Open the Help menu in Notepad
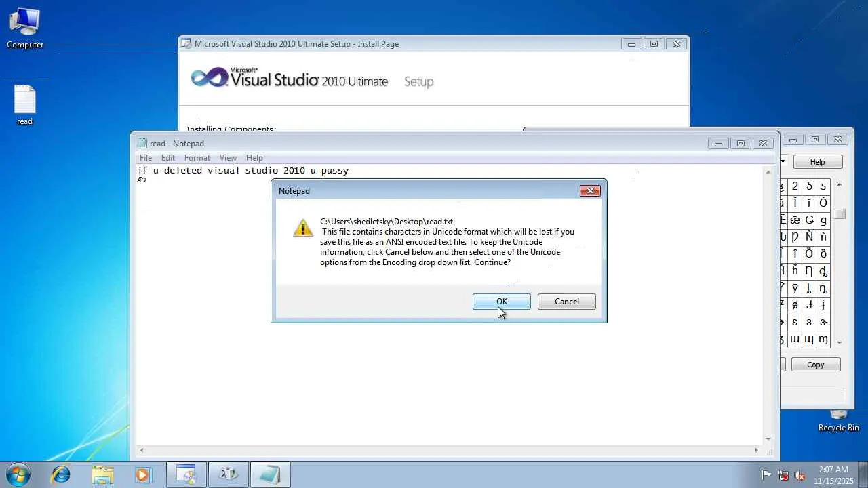 (254, 158)
